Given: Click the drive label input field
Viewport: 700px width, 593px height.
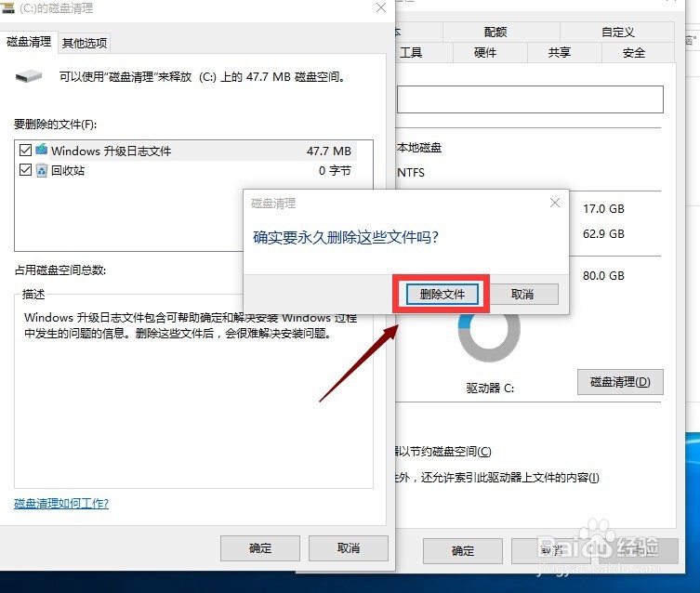Looking at the screenshot, I should 530,99.
